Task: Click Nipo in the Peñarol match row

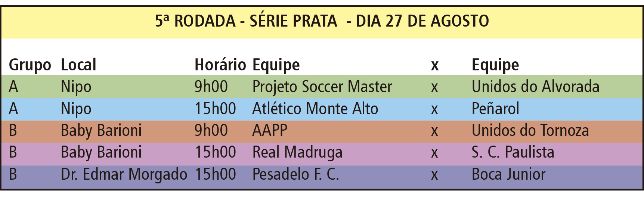Action: click(76, 109)
